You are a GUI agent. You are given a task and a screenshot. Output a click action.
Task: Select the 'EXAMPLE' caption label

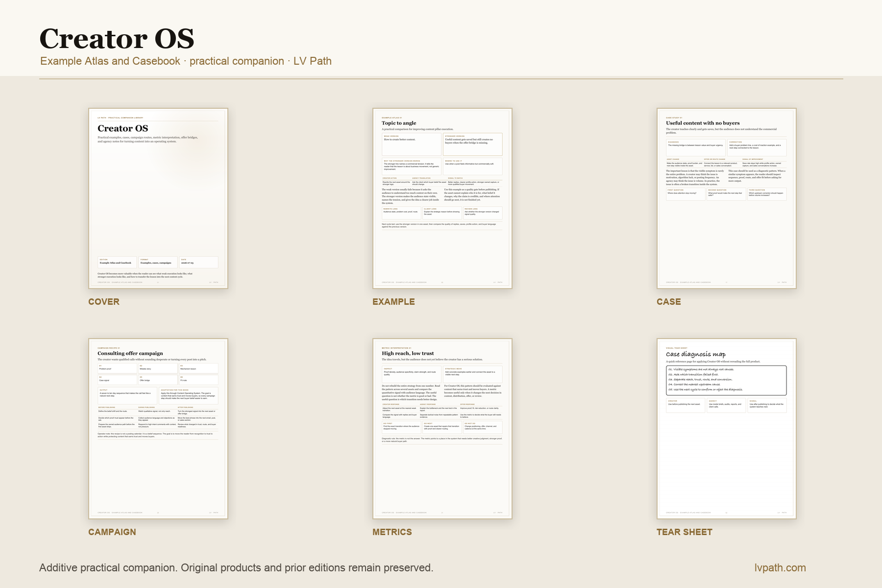tap(393, 301)
